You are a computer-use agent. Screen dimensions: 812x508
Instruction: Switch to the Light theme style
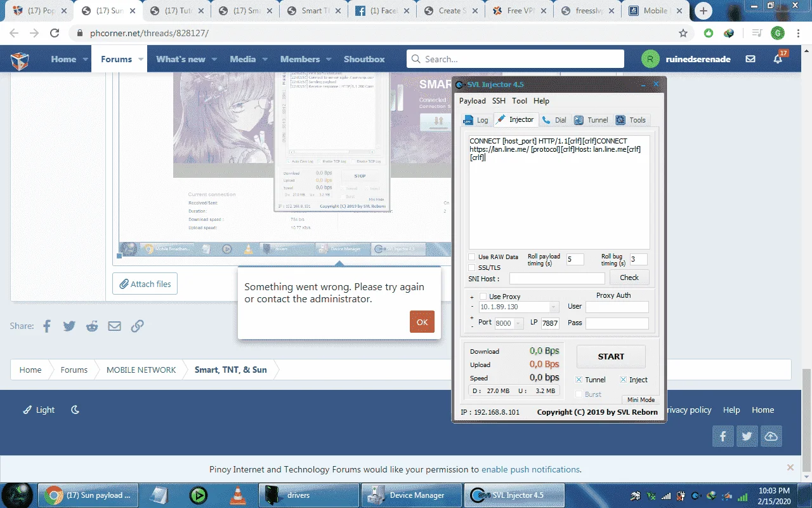pyautogui.click(x=39, y=410)
